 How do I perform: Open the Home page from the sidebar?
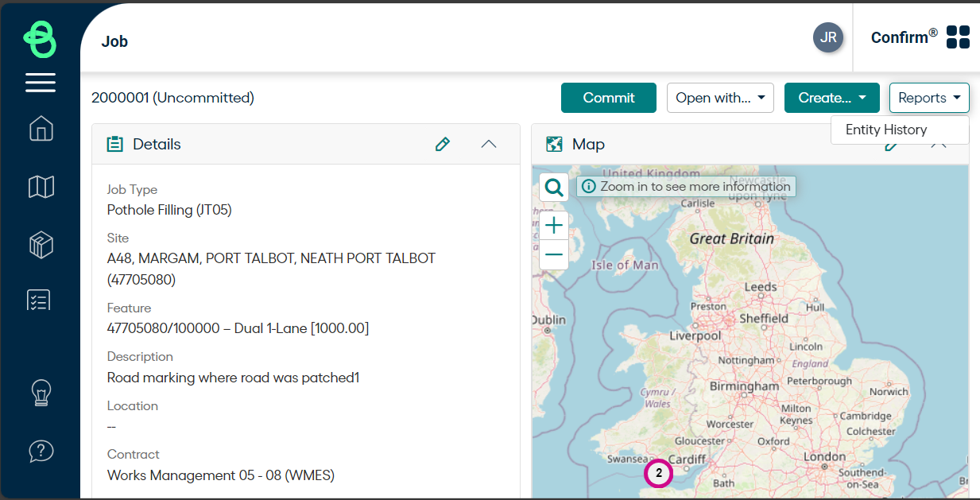40,128
